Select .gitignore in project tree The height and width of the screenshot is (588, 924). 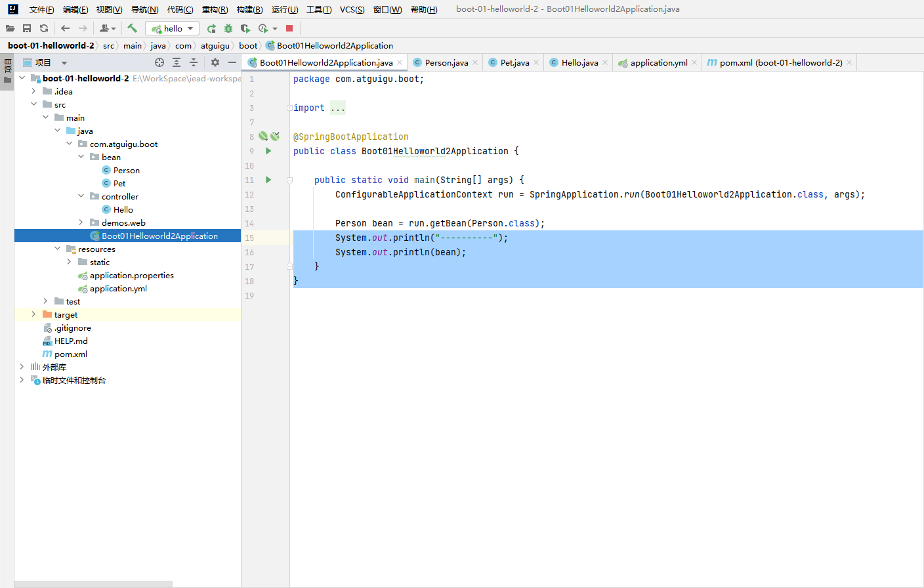(x=72, y=327)
